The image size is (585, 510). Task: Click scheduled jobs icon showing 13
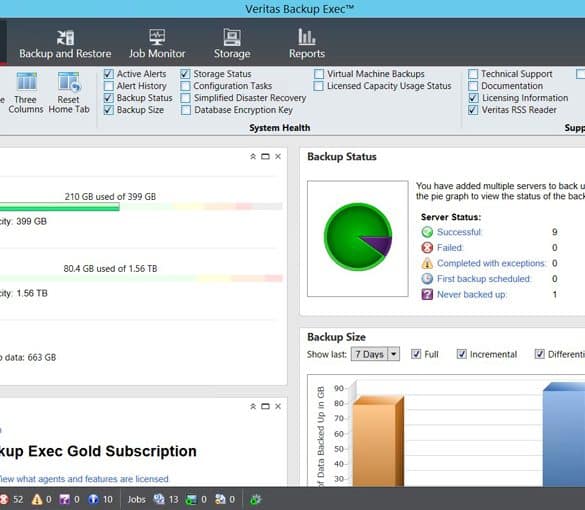159,500
